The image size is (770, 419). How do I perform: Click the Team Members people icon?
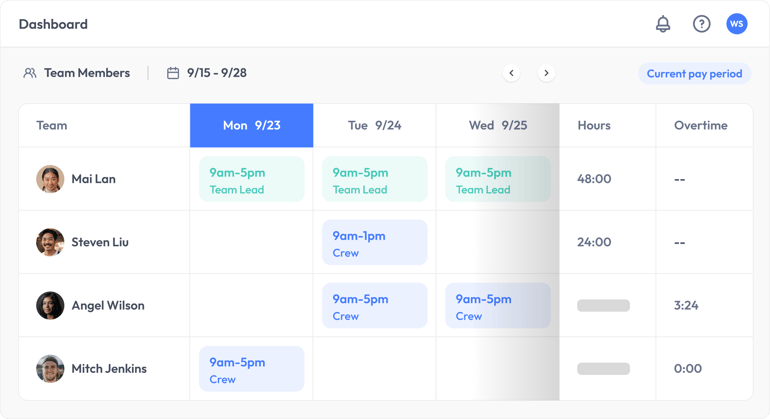point(30,73)
